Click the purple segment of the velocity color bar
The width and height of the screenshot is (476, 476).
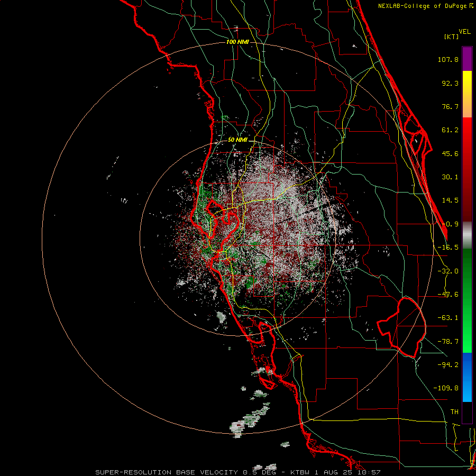[x=467, y=59]
